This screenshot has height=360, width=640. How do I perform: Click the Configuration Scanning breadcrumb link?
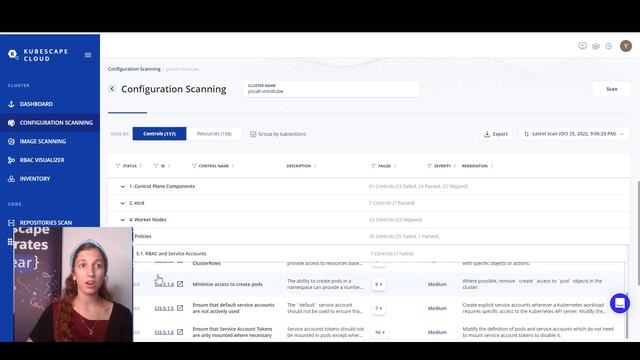(x=134, y=69)
